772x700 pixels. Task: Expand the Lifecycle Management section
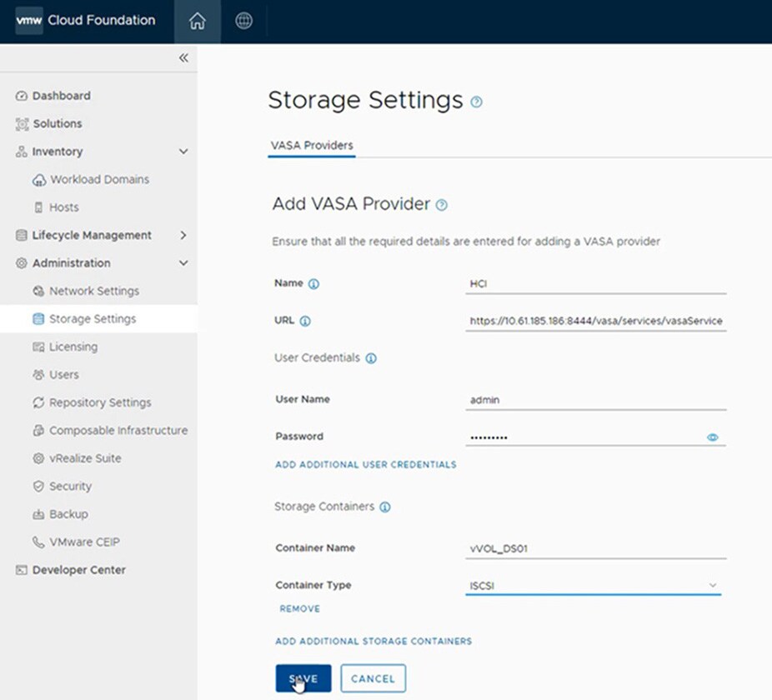point(183,236)
